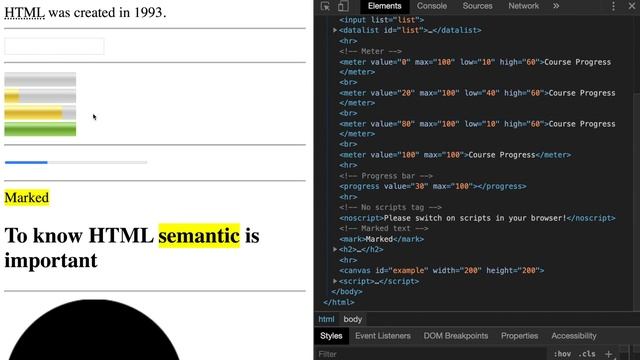
Task: Open the Event Listeners tab
Action: [x=382, y=336]
